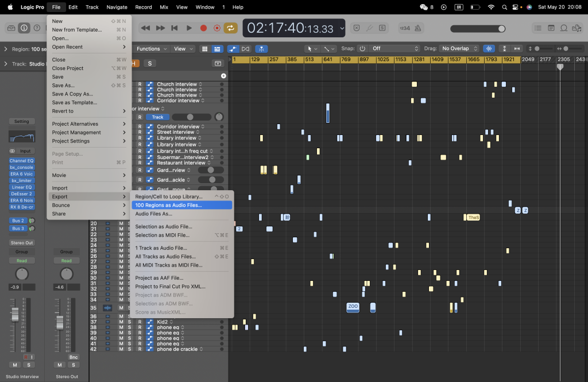Solo the Kid2 track
The height and width of the screenshot is (382, 588).
coord(130,322)
